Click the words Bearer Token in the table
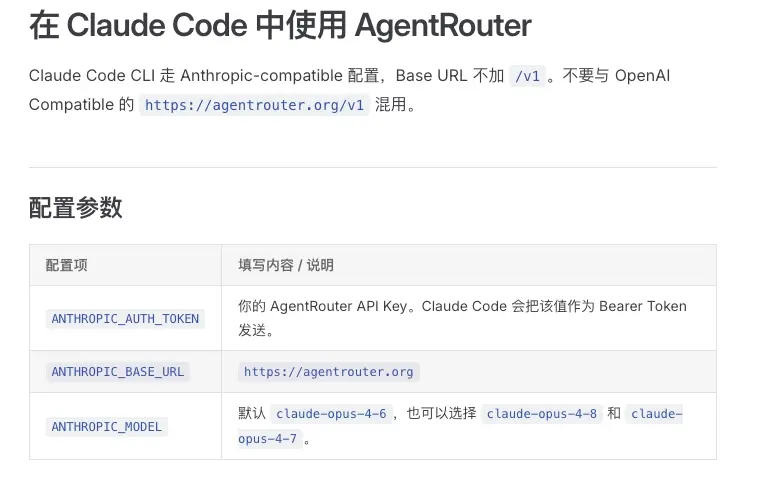 (643, 306)
